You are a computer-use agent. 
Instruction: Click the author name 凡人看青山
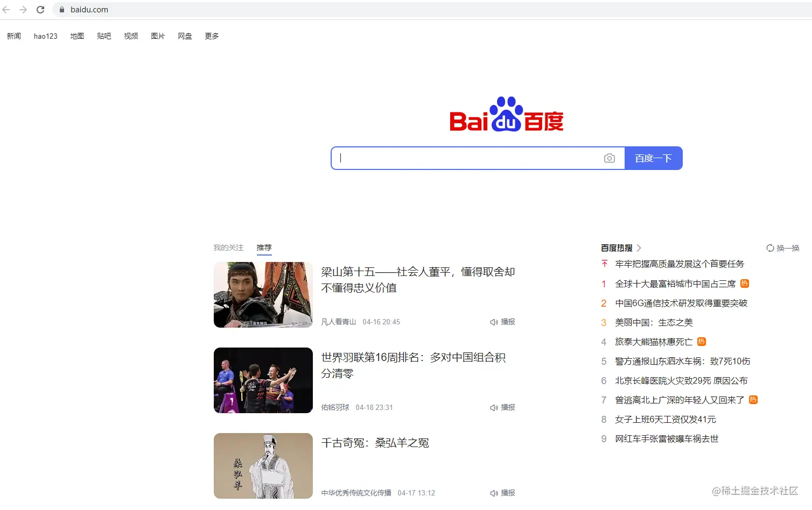339,322
